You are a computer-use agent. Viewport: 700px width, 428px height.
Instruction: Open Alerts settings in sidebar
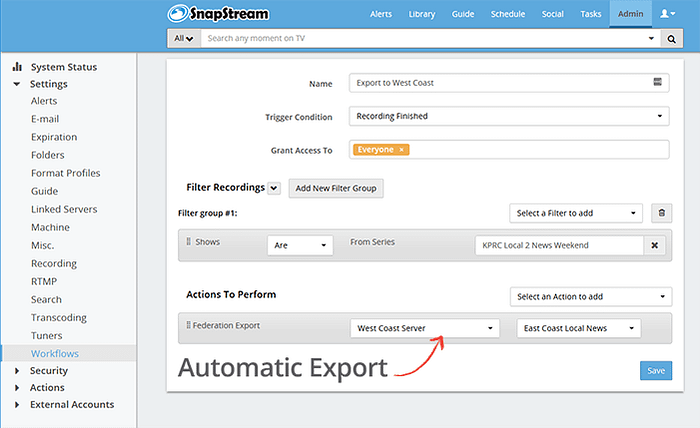point(44,101)
